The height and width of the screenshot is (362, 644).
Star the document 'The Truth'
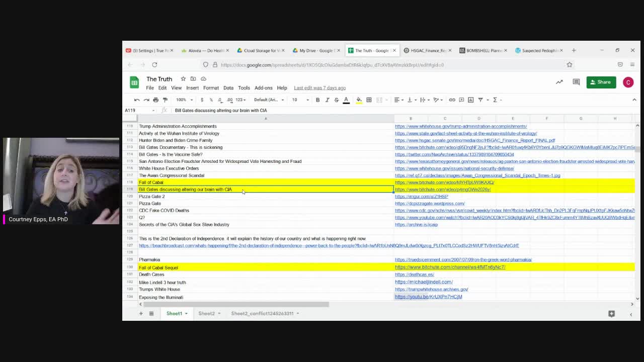(x=183, y=79)
